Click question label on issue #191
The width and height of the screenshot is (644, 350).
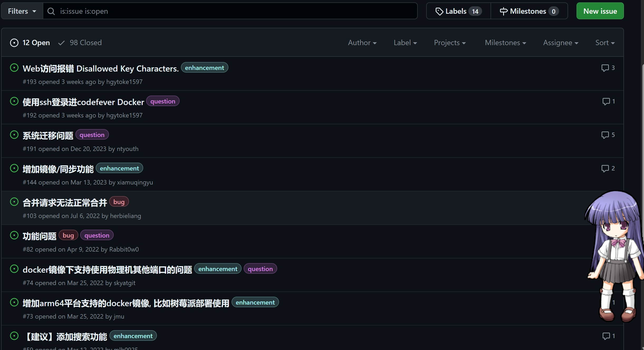[92, 135]
